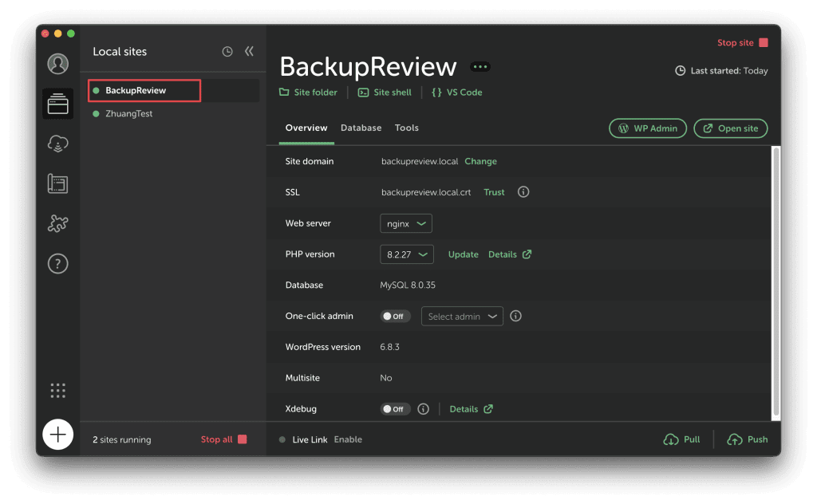
Task: Select ZhuangTest in the sites list
Action: 128,114
